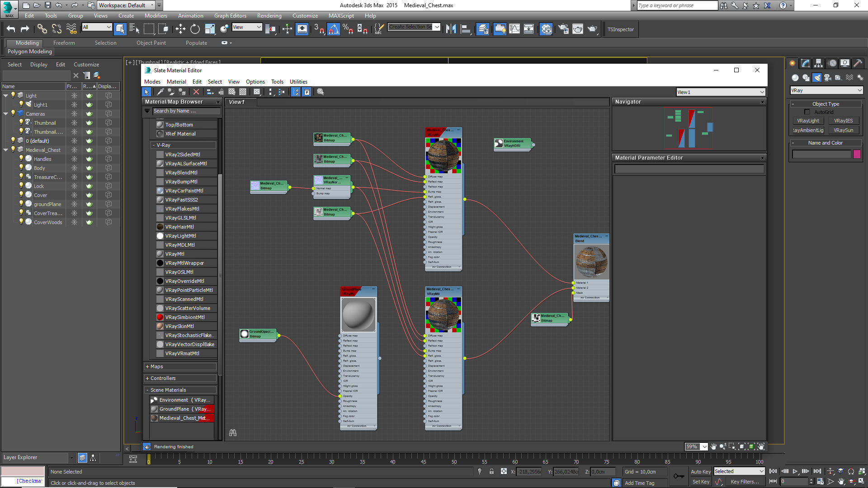This screenshot has height=488, width=868.
Task: Select the Move tool in the main toolbar
Action: [180, 29]
